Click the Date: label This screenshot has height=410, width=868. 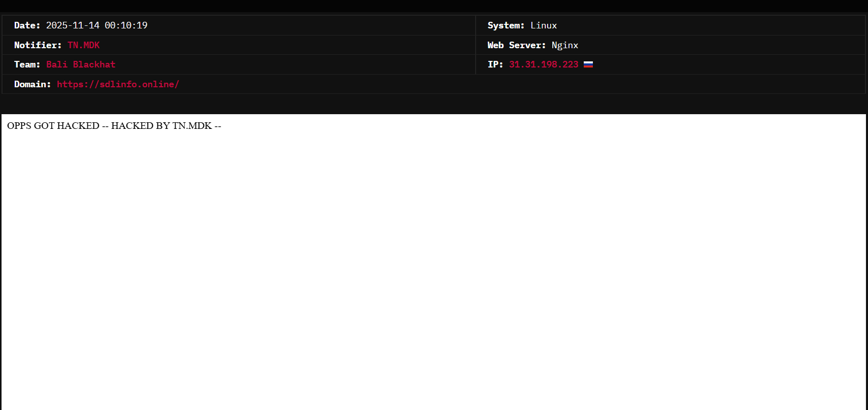(x=27, y=25)
